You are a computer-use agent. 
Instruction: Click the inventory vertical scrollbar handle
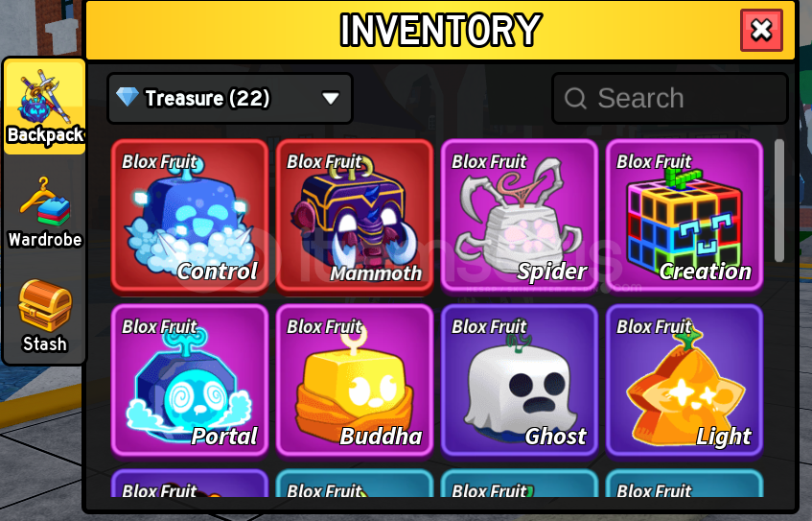coord(778,201)
